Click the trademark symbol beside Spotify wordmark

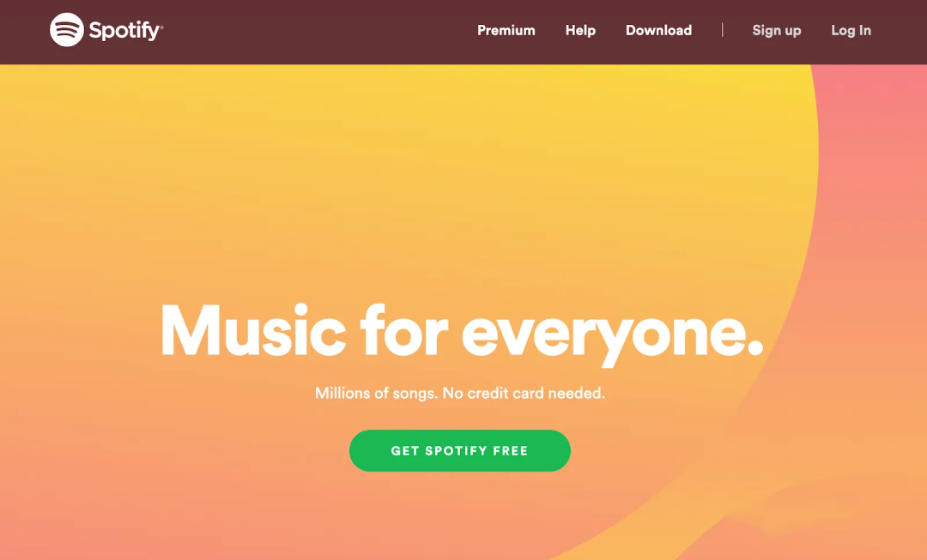click(161, 26)
